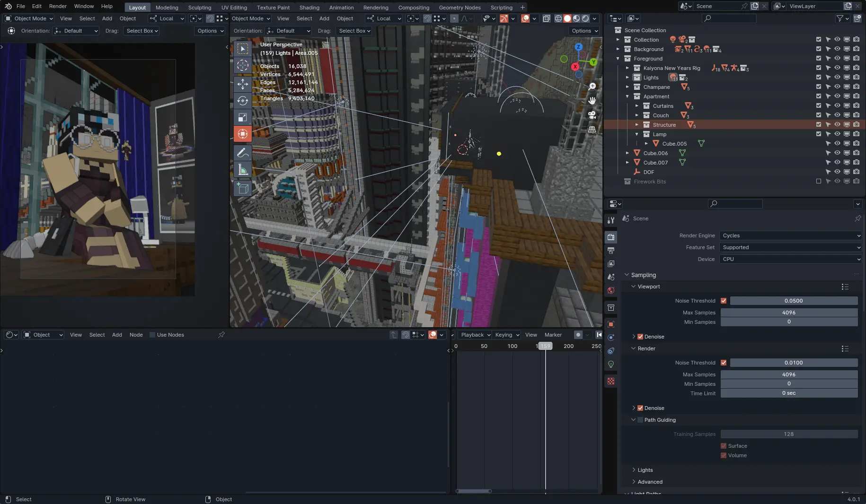Click the Add Cube tool
866x504 pixels.
click(242, 189)
